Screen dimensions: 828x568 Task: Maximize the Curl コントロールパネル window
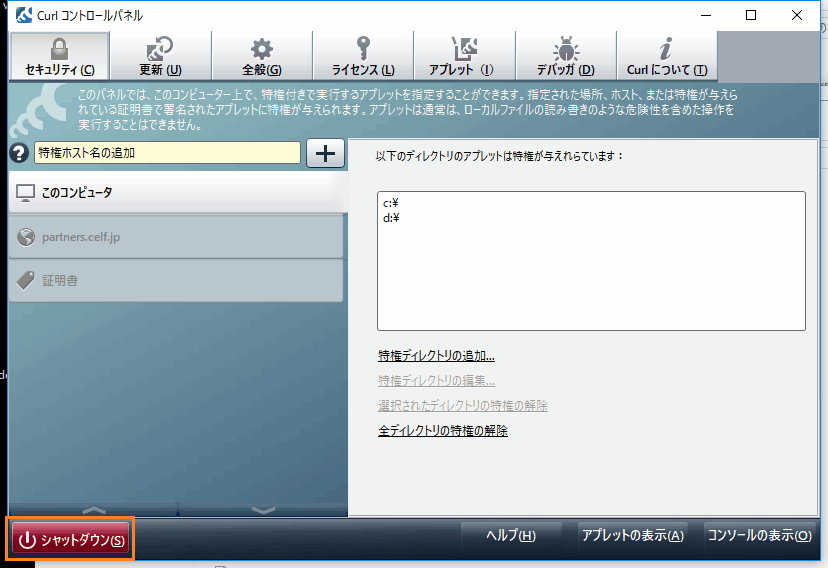(751, 15)
